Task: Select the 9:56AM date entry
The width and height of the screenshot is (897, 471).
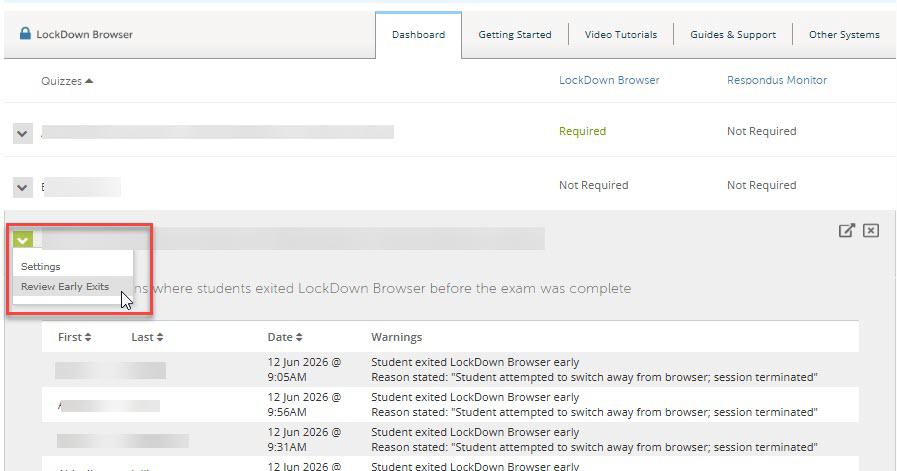Action: [304, 405]
